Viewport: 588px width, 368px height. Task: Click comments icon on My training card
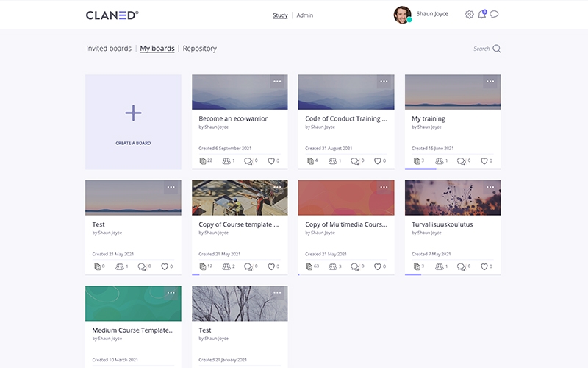pos(462,160)
